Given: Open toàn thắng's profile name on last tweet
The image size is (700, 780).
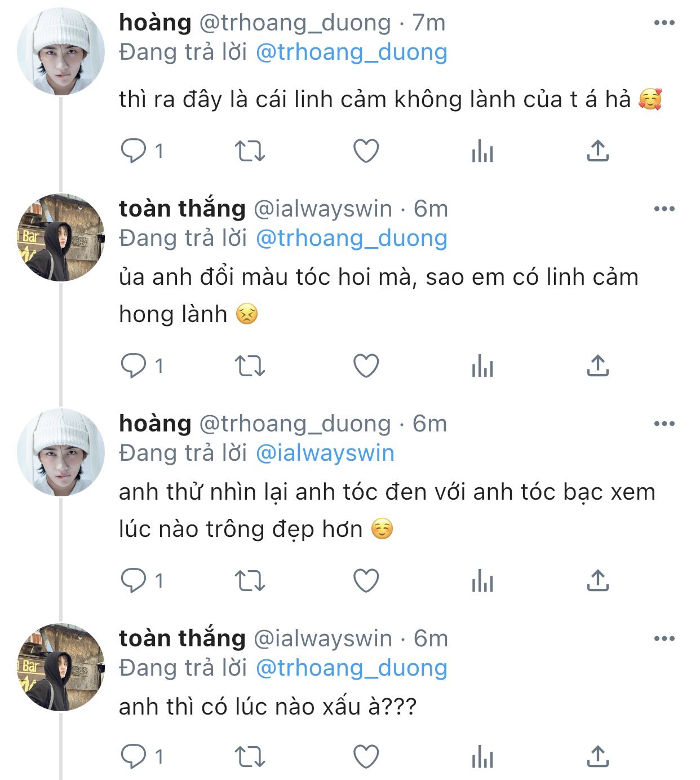Looking at the screenshot, I should (182, 638).
